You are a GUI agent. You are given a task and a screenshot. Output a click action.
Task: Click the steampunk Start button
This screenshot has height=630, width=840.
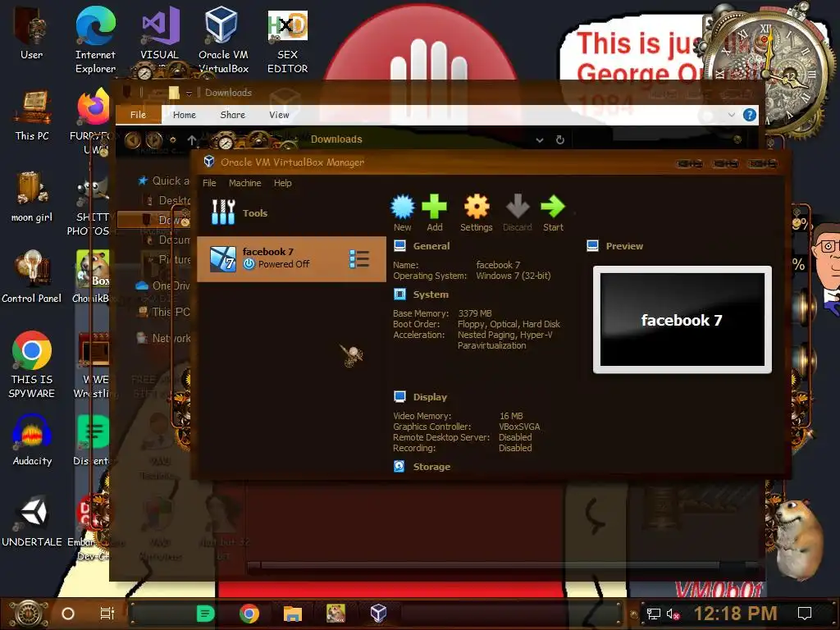click(x=29, y=614)
